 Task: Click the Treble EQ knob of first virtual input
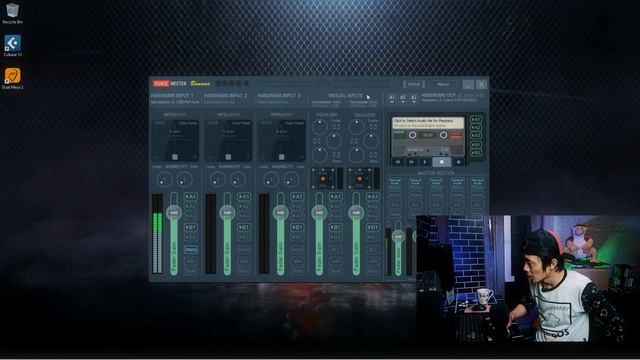(x=320, y=127)
